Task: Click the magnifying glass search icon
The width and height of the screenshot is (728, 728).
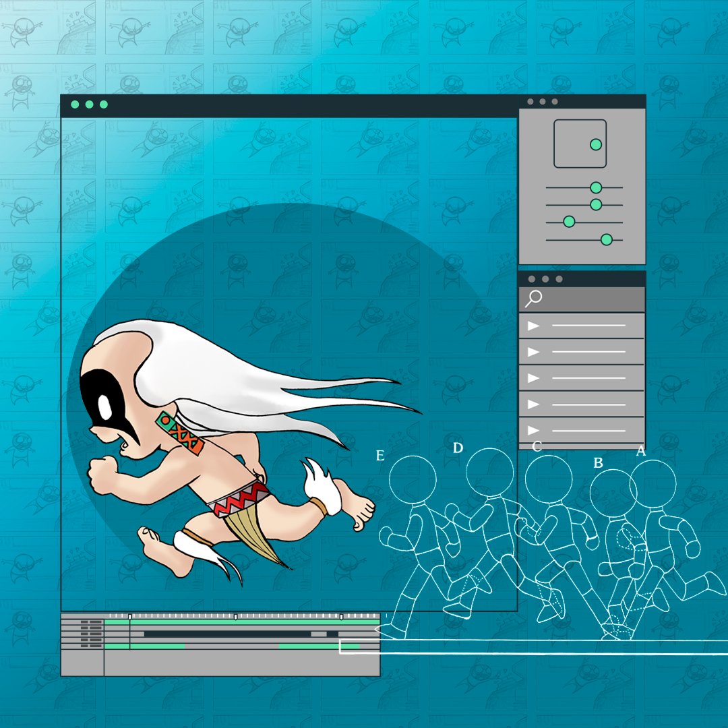Action: click(533, 299)
